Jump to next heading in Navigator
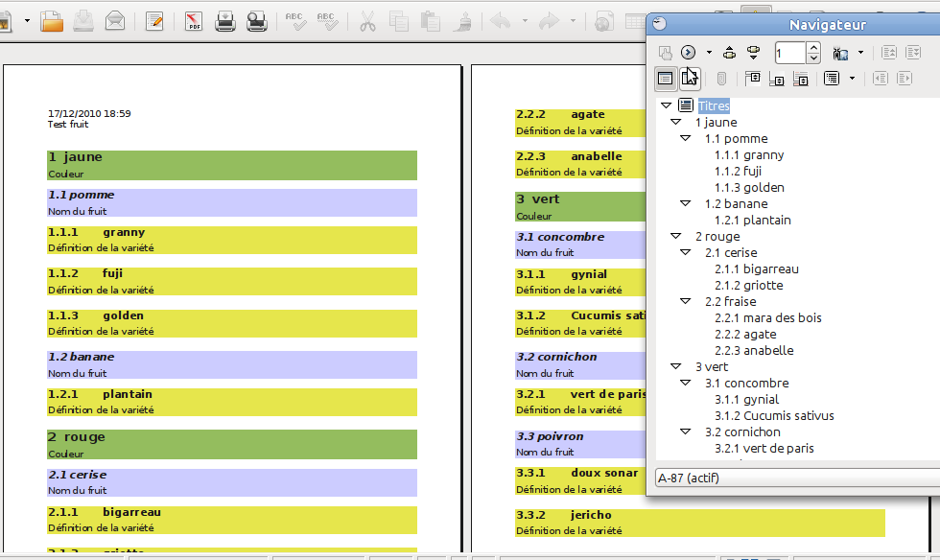 click(x=754, y=53)
